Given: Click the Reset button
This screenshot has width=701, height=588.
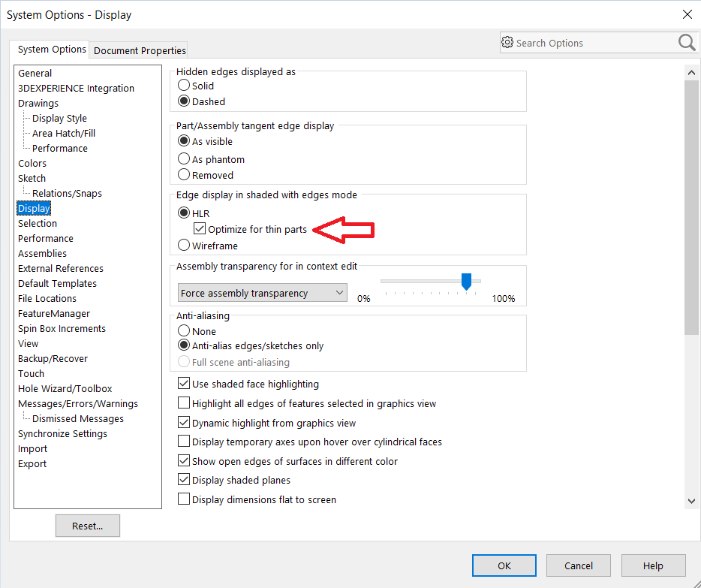Looking at the screenshot, I should coord(87,526).
